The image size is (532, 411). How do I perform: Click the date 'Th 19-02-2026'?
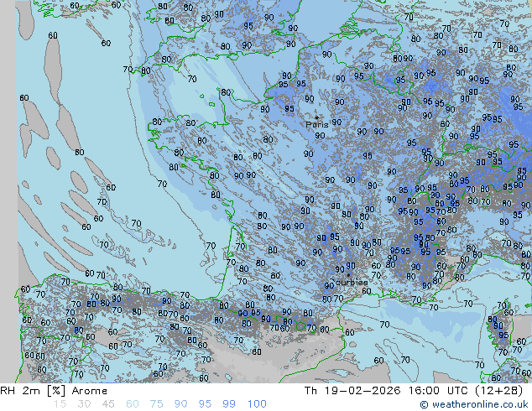click(x=352, y=391)
